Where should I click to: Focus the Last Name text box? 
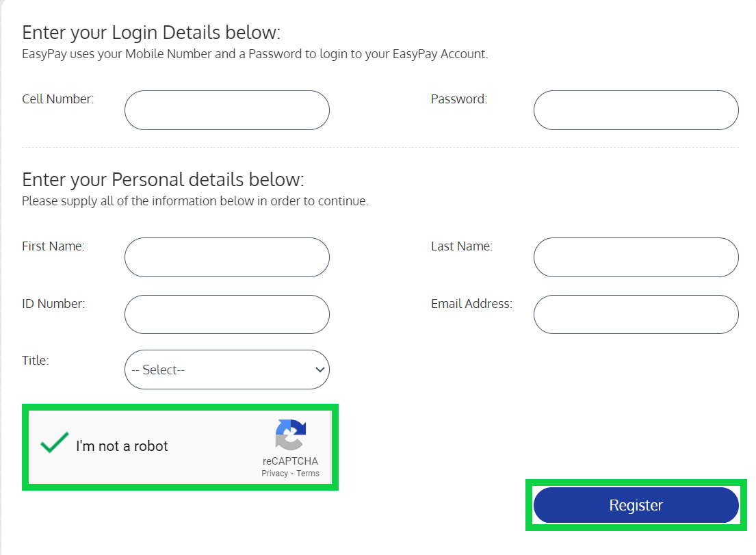point(636,257)
